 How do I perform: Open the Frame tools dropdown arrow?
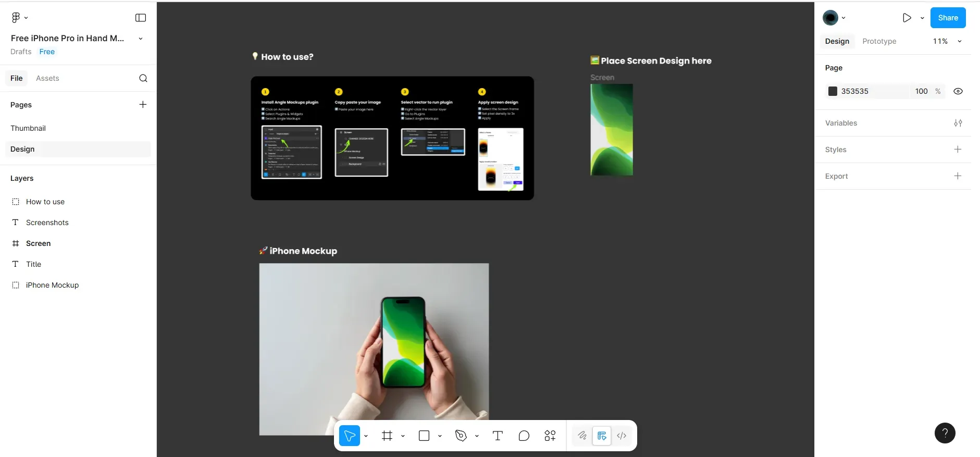[403, 436]
